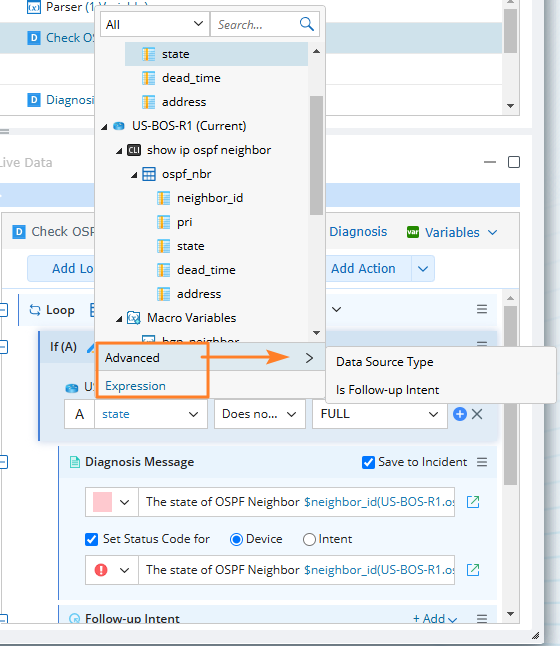
Task: Open Diagnosis Message hamburger menu
Action: [482, 462]
